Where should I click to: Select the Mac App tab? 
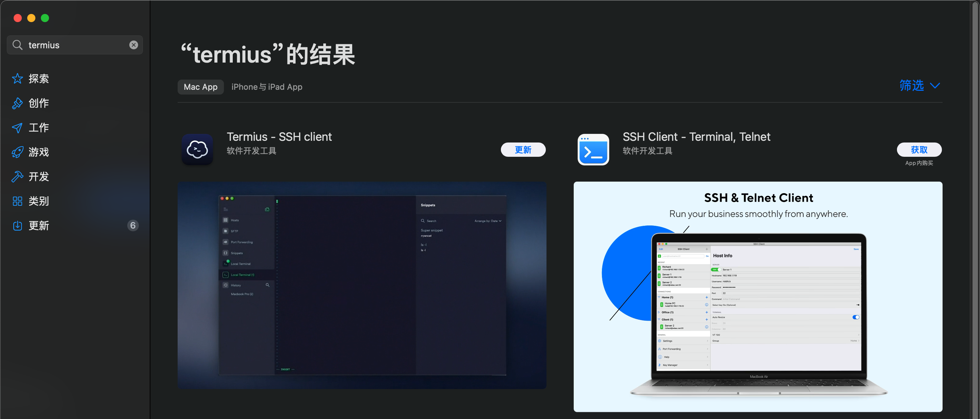[x=200, y=87]
